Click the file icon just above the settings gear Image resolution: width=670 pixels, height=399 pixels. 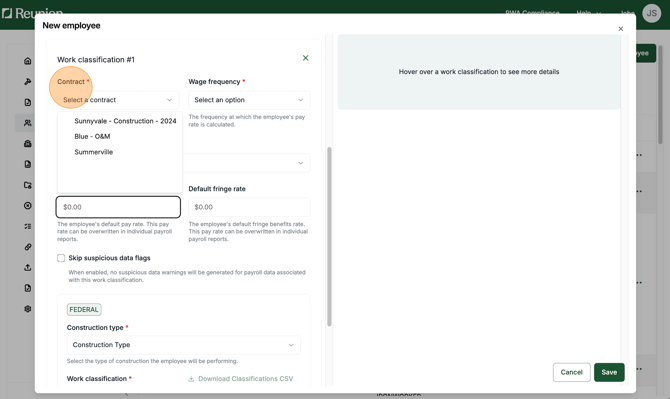28,288
